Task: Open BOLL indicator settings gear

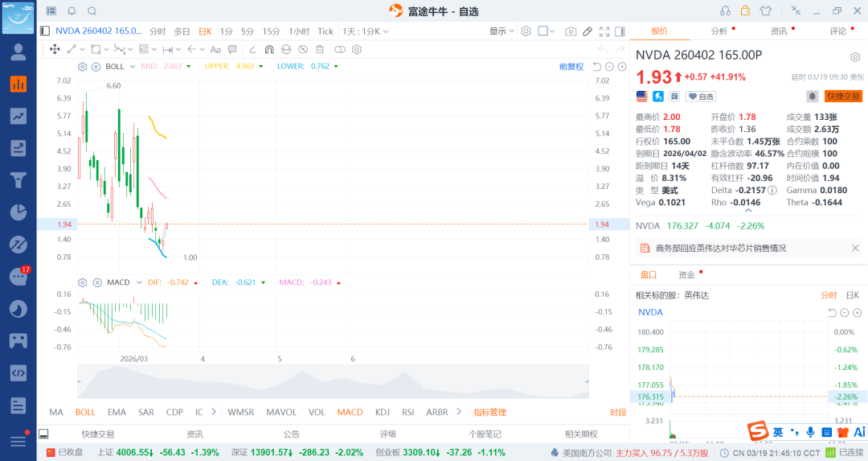Action: pos(83,67)
